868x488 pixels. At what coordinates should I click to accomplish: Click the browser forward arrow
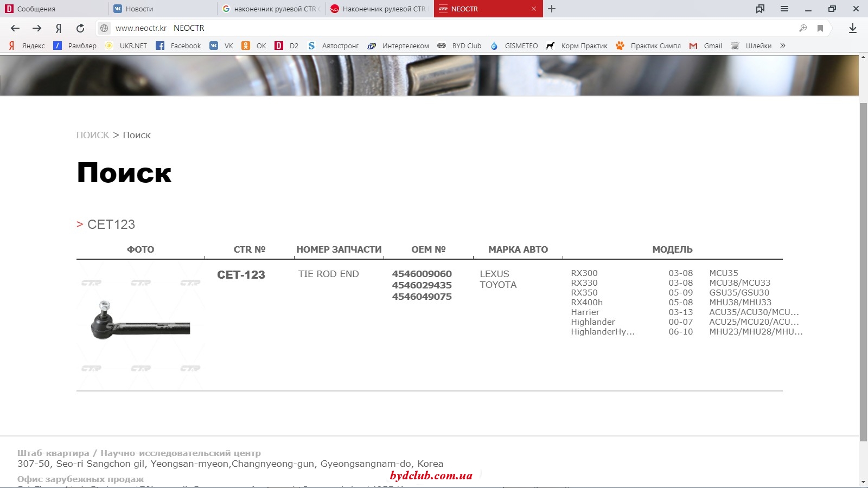pos(37,28)
